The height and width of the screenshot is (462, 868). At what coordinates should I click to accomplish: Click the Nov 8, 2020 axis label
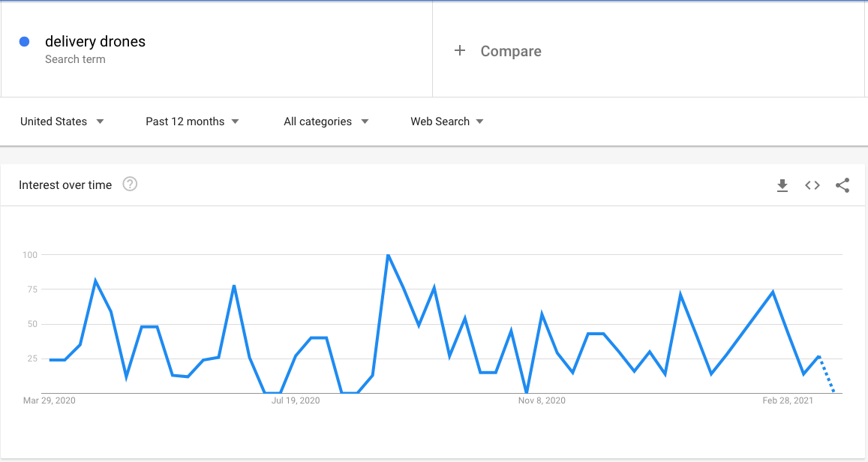(542, 400)
